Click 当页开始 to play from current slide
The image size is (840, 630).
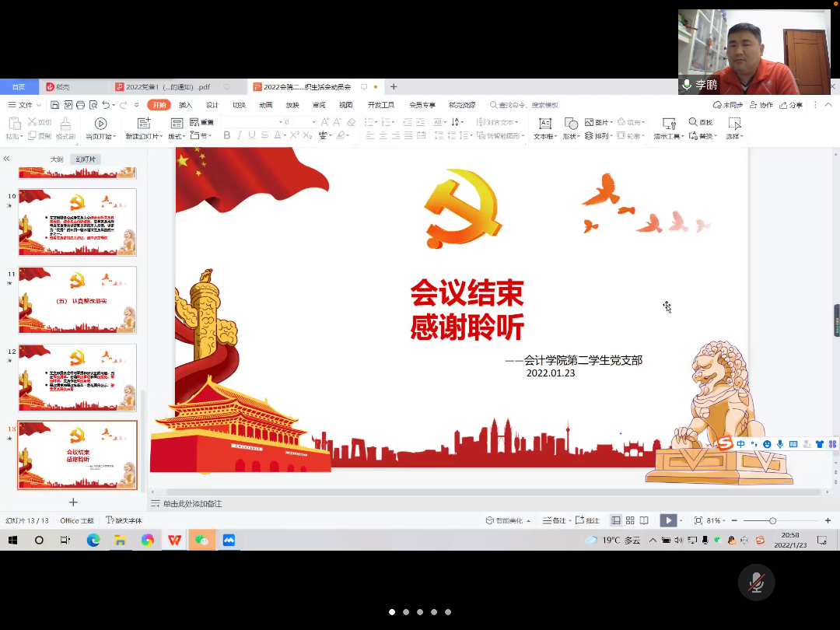coord(101,124)
